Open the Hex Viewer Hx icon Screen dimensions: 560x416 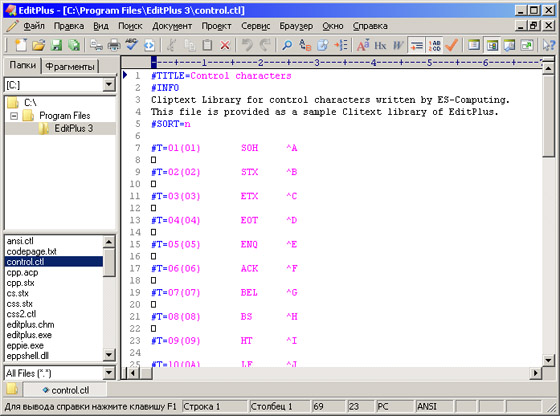(380, 45)
